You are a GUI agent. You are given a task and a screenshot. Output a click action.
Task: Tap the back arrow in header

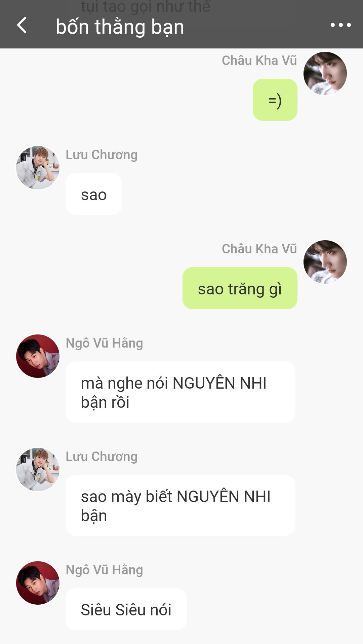tap(22, 25)
